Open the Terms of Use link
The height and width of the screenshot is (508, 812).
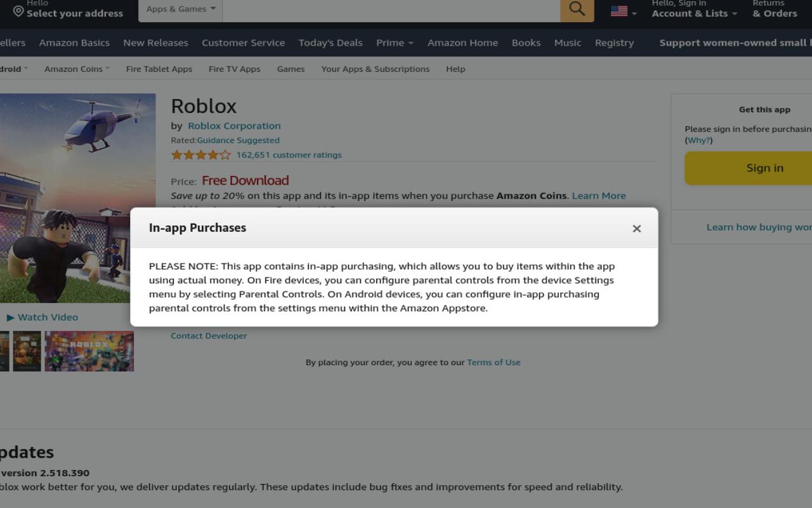click(494, 363)
